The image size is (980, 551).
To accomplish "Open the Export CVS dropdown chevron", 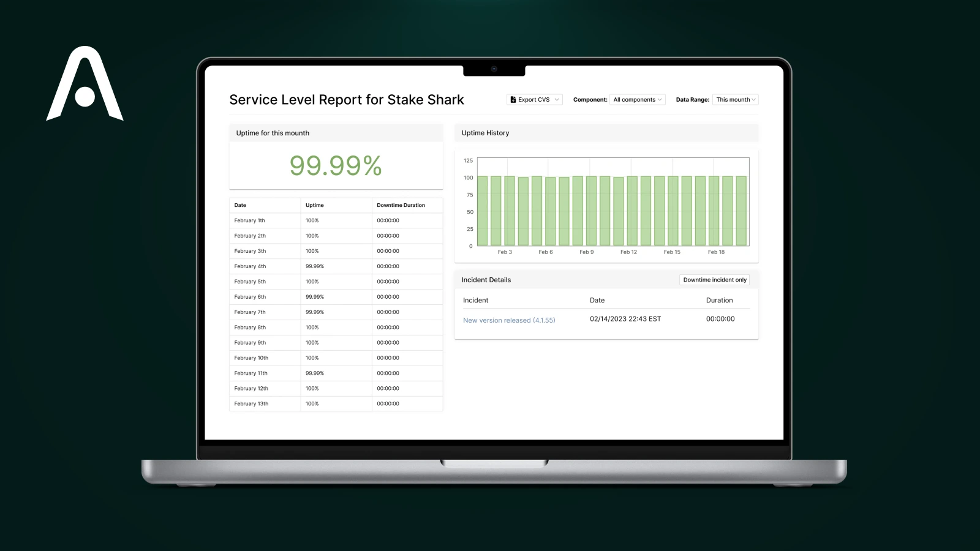I will 556,99.
